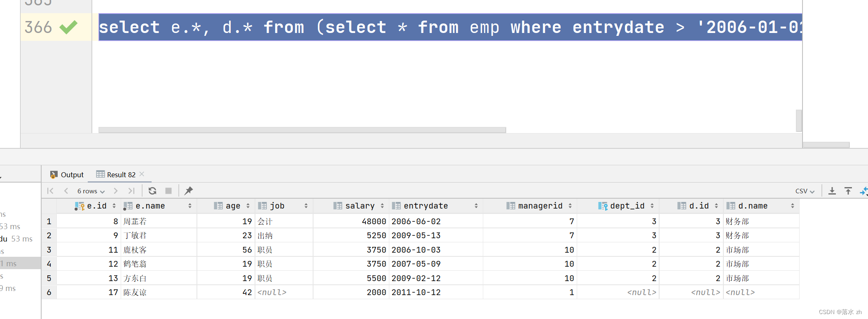Sort by the d.name column header

761,206
